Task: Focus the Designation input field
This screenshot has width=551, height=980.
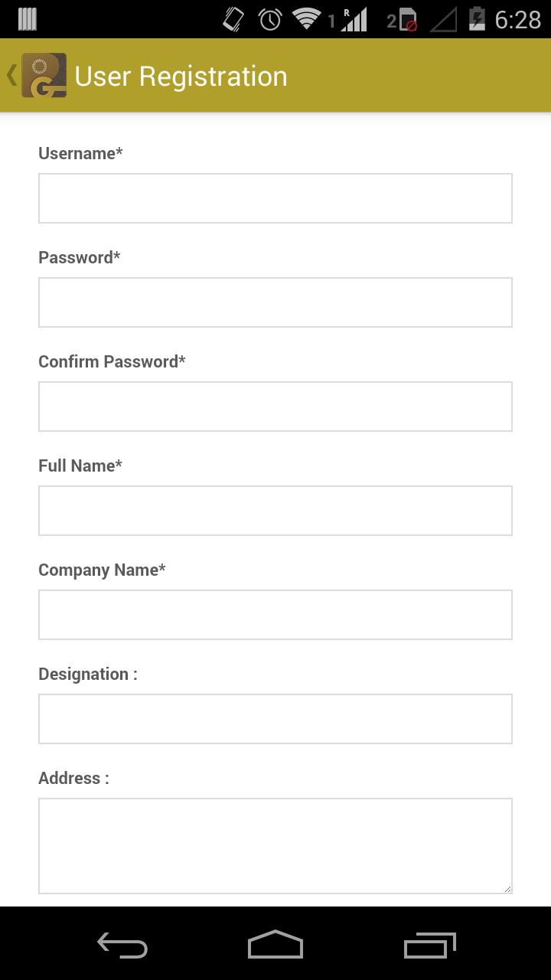Action: [x=275, y=719]
